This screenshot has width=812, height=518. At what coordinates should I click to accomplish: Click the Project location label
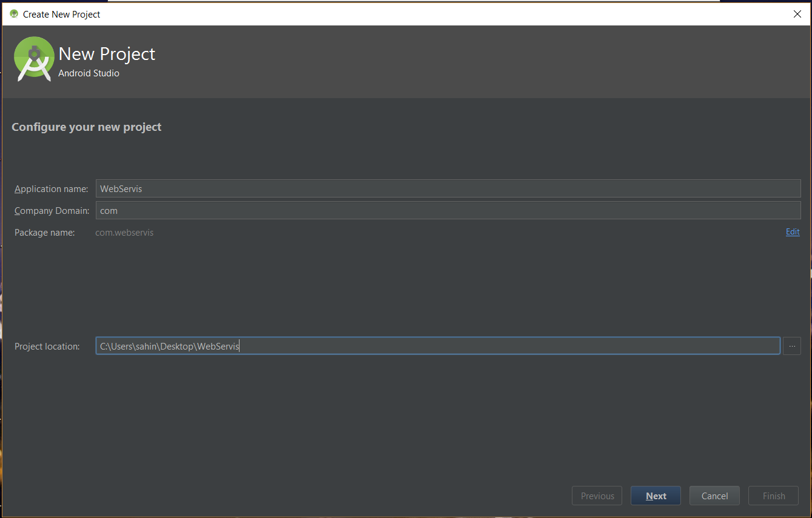click(x=47, y=347)
